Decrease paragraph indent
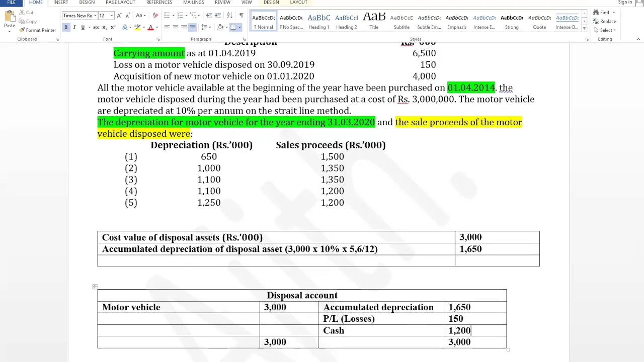The width and height of the screenshot is (644, 362). 208,16
